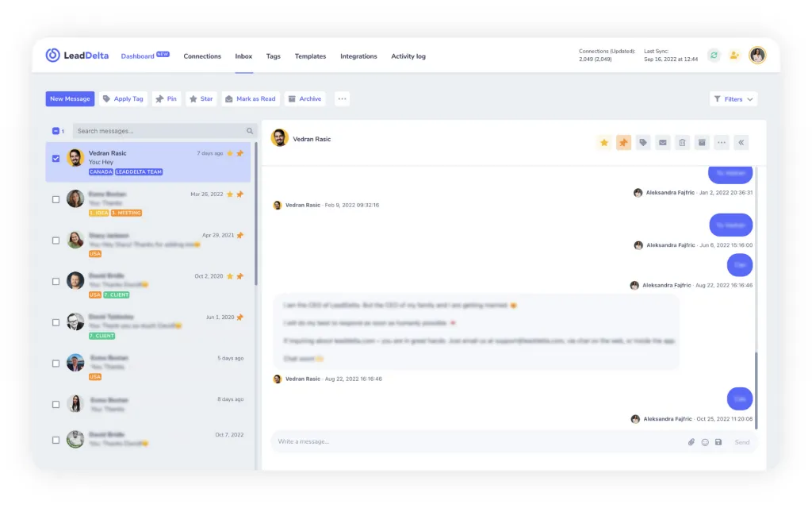Screen dimensions: 812x508
Task: Click the save template icon in message box
Action: pos(718,442)
